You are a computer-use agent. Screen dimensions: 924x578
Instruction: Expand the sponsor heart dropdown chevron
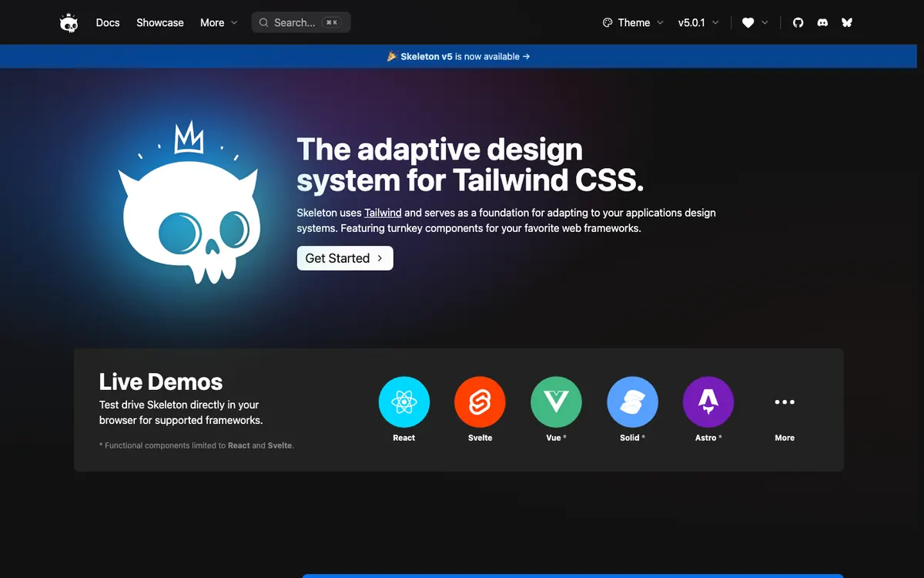point(765,23)
